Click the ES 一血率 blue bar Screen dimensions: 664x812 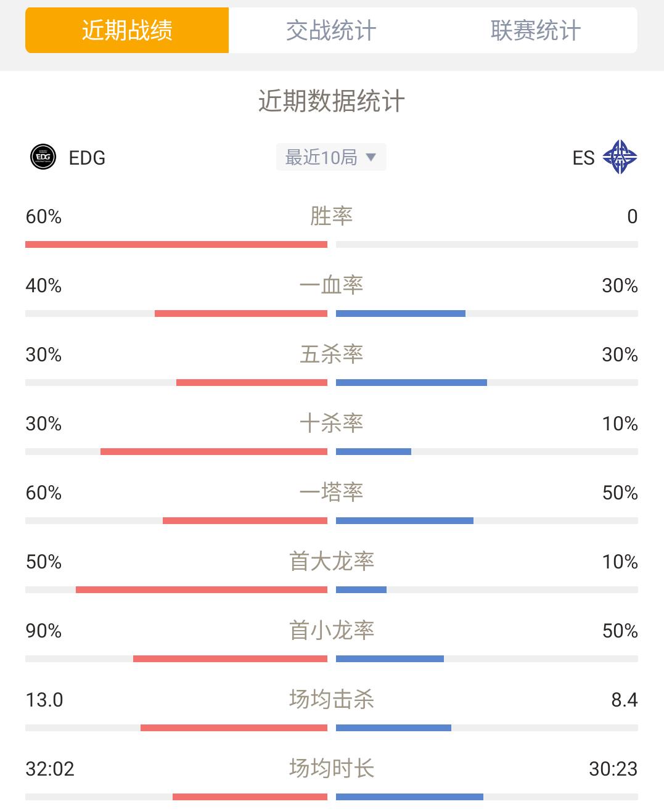click(401, 314)
